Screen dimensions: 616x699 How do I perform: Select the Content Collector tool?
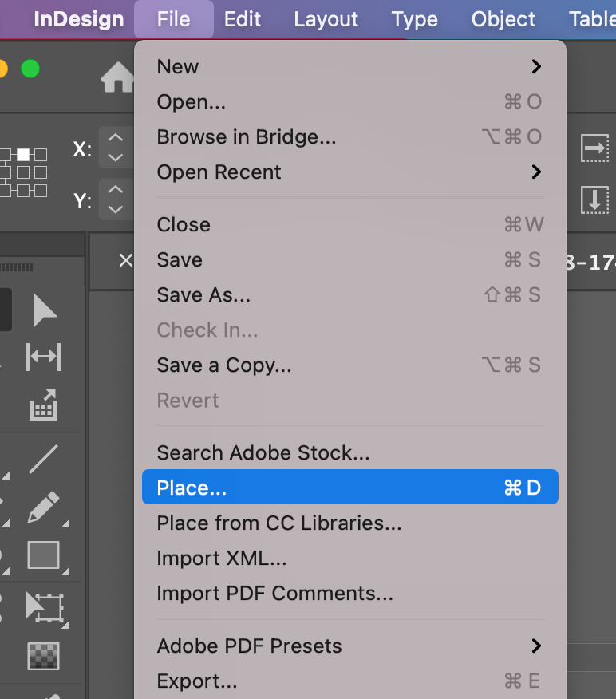(x=44, y=405)
